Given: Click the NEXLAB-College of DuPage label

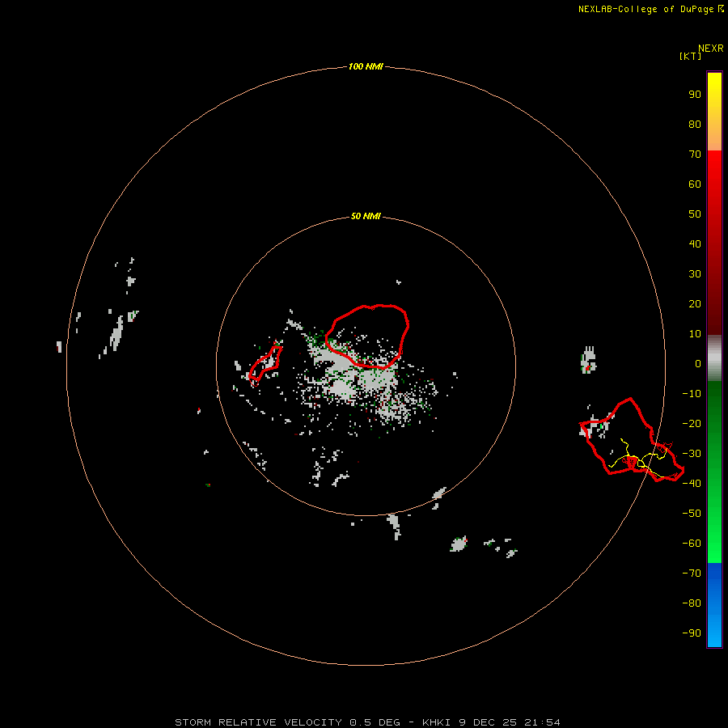Looking at the screenshot, I should click(650, 9).
